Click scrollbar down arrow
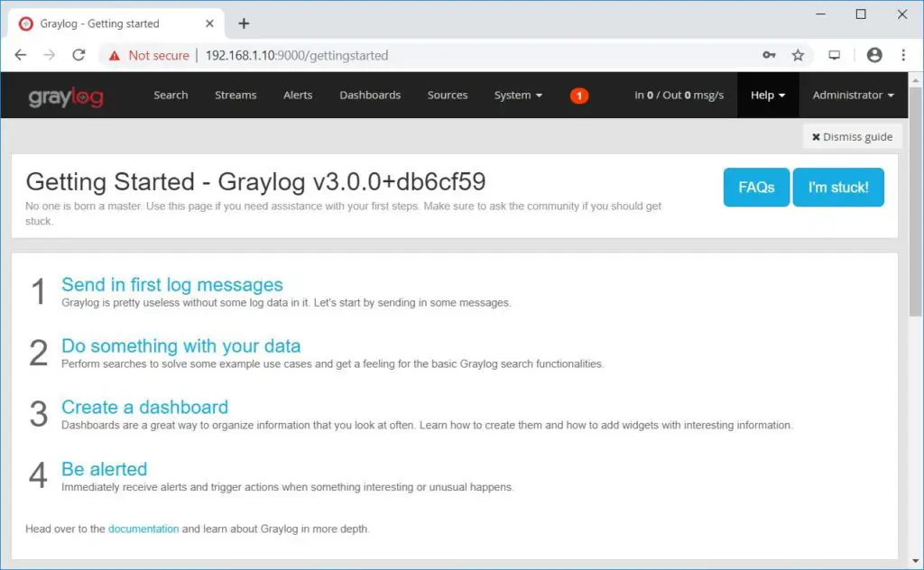 [x=915, y=561]
